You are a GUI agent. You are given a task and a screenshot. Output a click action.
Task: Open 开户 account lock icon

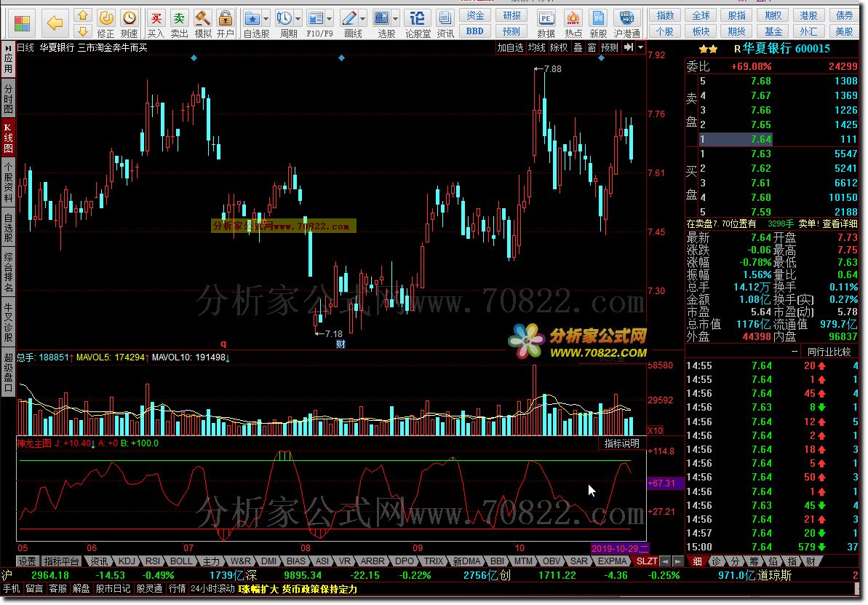point(226,24)
